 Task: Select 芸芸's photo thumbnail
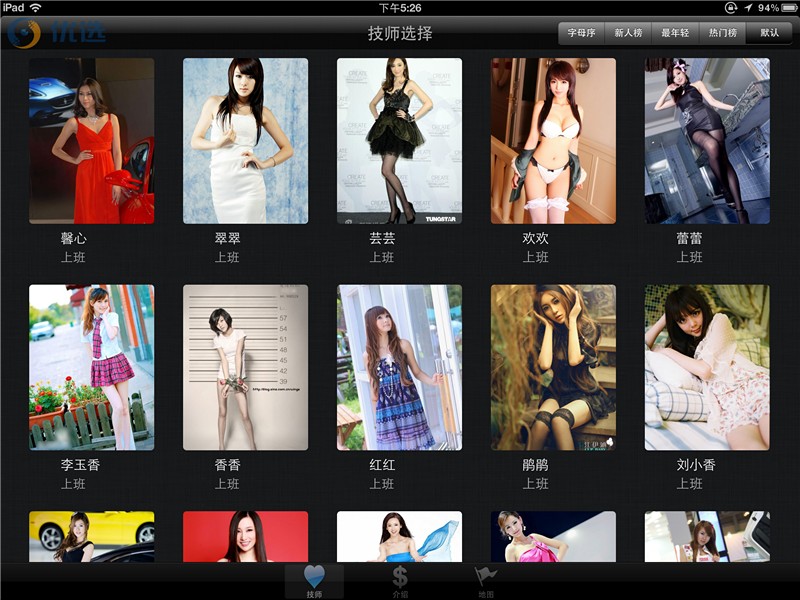(x=399, y=141)
